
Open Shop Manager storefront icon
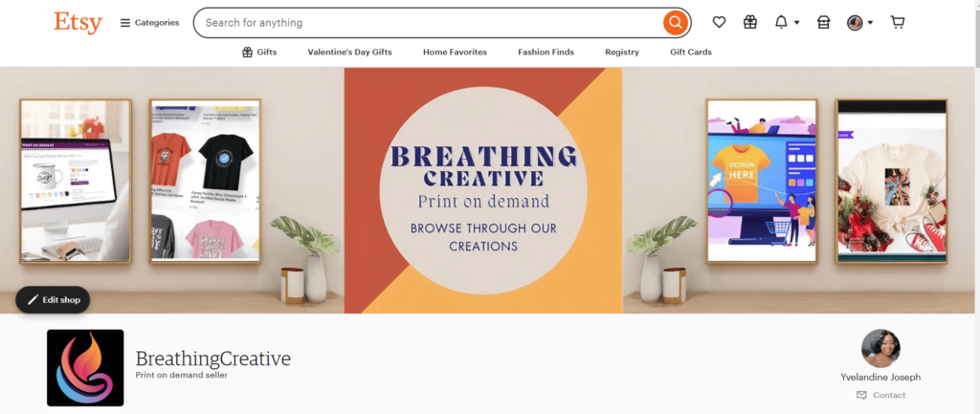pos(824,23)
